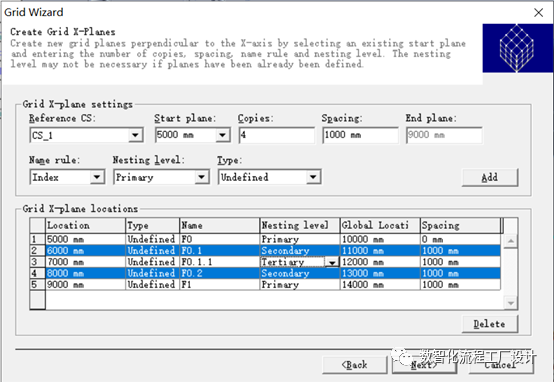Expand the Nesting level Primary dropdown
This screenshot has height=382, width=554.
click(x=202, y=177)
